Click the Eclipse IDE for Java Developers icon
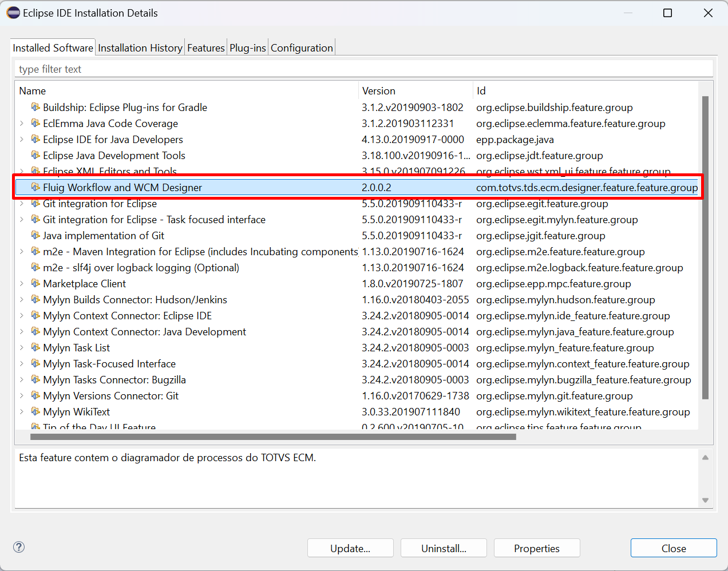728x571 pixels. click(35, 139)
